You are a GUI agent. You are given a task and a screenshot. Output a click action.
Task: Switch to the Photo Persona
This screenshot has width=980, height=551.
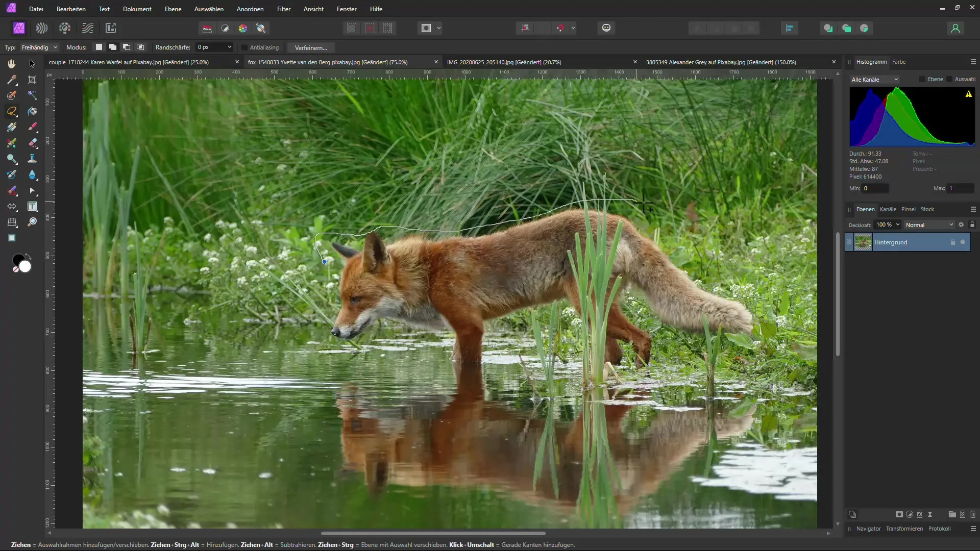[19, 28]
